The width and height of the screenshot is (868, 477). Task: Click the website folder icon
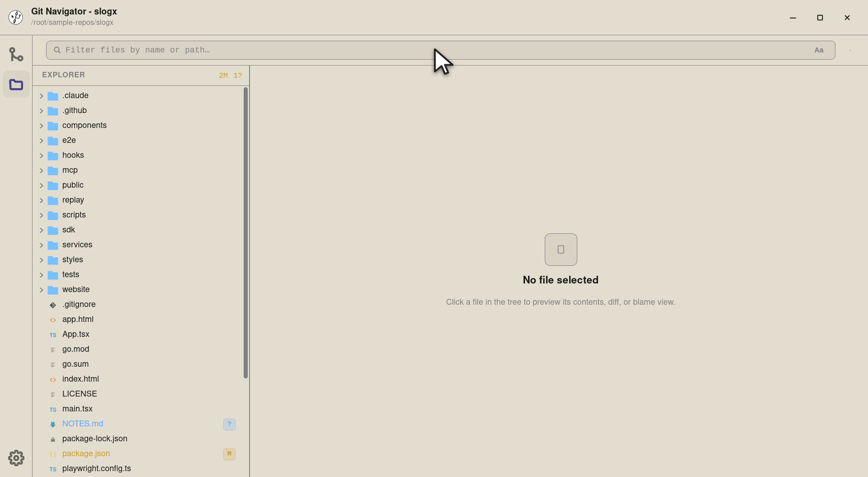pos(53,290)
